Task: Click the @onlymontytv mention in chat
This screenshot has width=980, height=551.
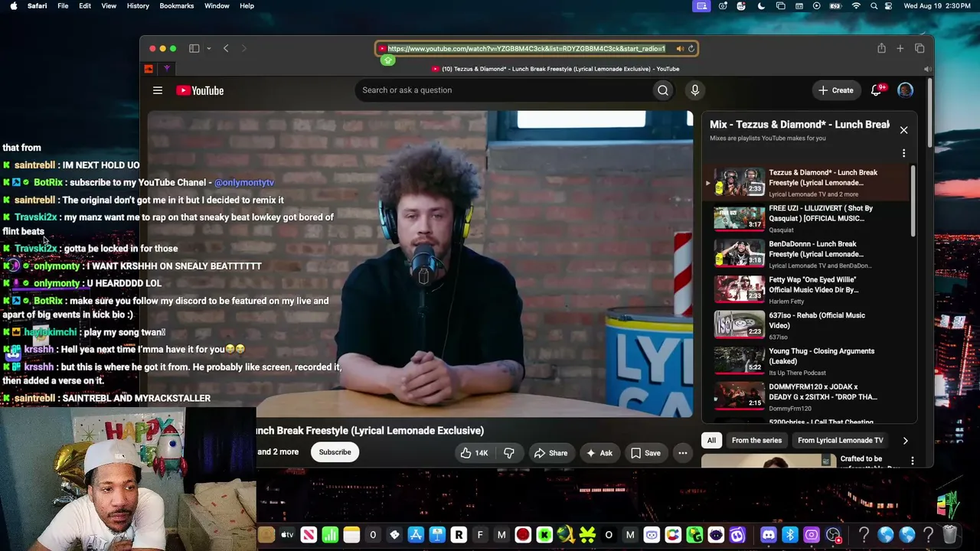Action: (244, 183)
